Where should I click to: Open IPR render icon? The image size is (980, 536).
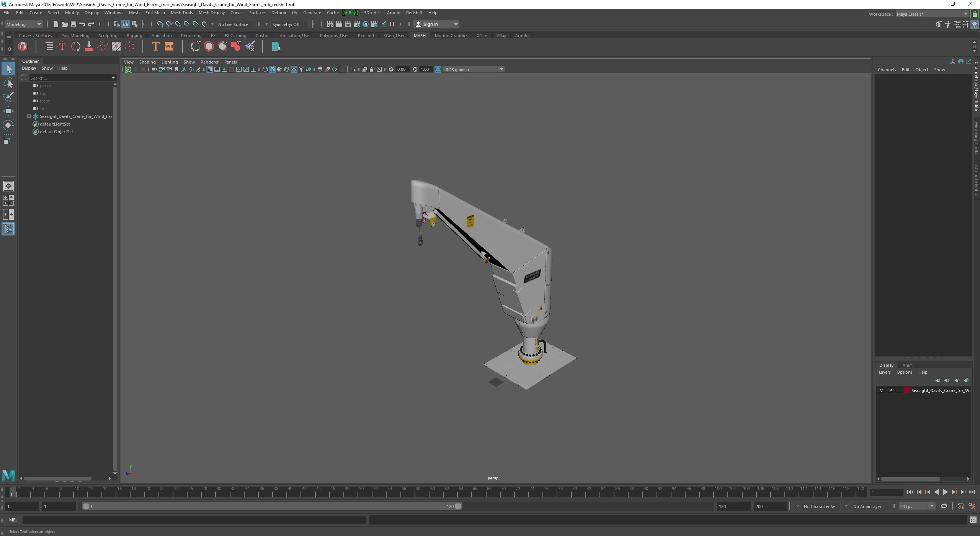(348, 24)
